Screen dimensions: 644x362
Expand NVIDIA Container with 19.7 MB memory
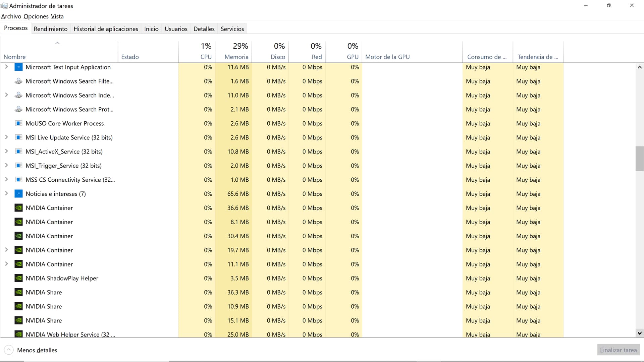(x=6, y=250)
